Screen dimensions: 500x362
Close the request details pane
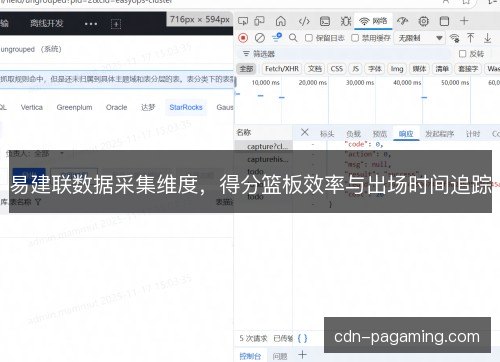(x=304, y=132)
